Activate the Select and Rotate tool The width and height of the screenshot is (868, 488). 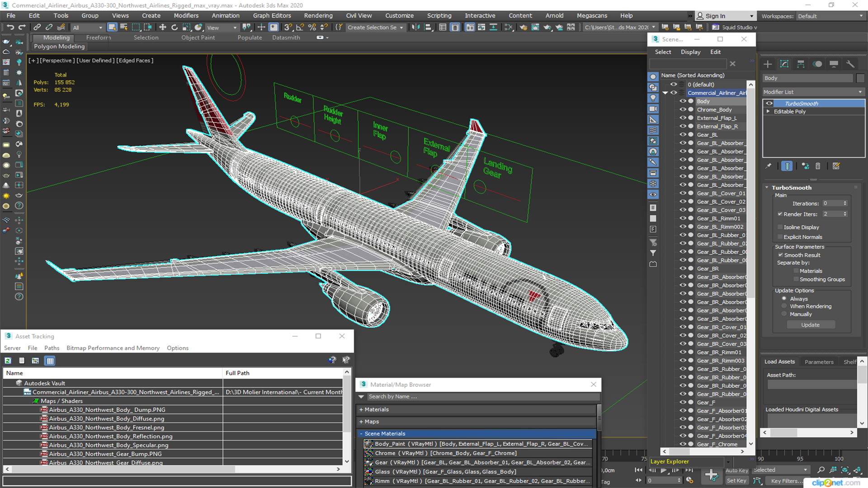tap(175, 27)
